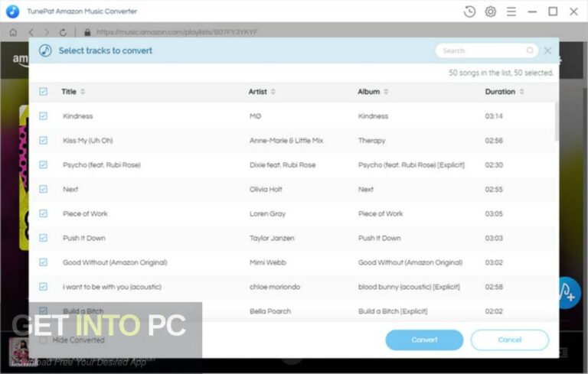Click artist 'Mimi Webb'
This screenshot has height=374, width=588.
click(x=268, y=262)
